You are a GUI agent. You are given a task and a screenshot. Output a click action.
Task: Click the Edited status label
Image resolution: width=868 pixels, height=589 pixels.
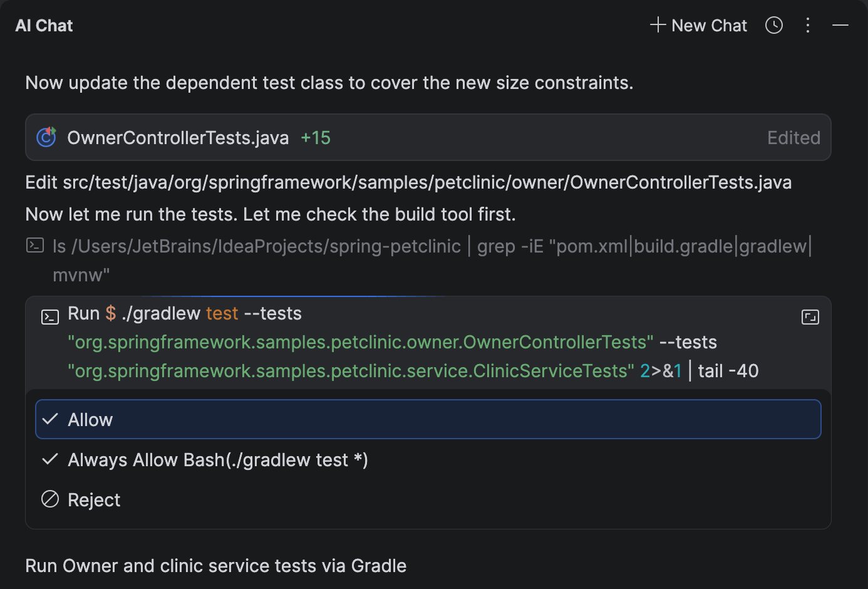(793, 138)
